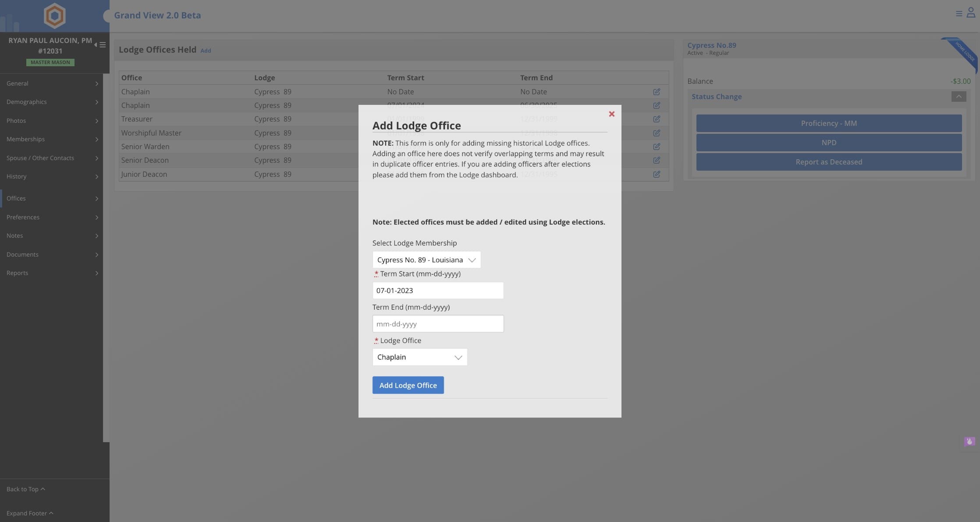Click the Grand View hexagon logo

(54, 16)
